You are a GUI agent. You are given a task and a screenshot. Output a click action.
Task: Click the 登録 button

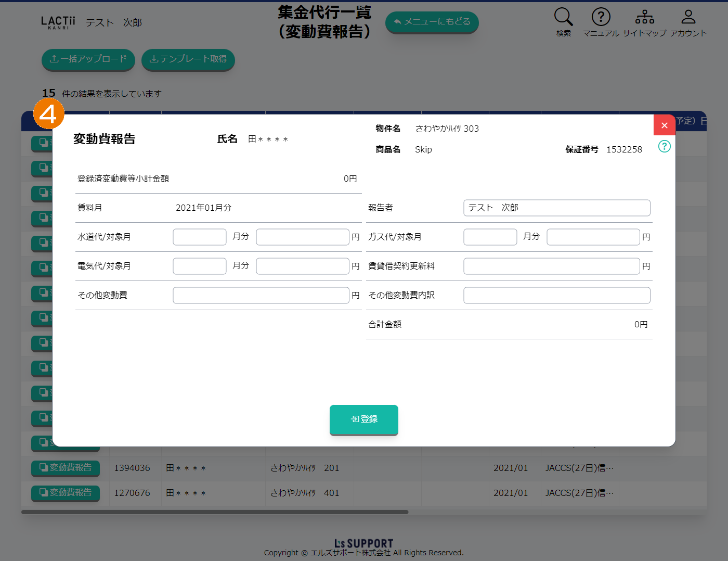pyautogui.click(x=363, y=419)
